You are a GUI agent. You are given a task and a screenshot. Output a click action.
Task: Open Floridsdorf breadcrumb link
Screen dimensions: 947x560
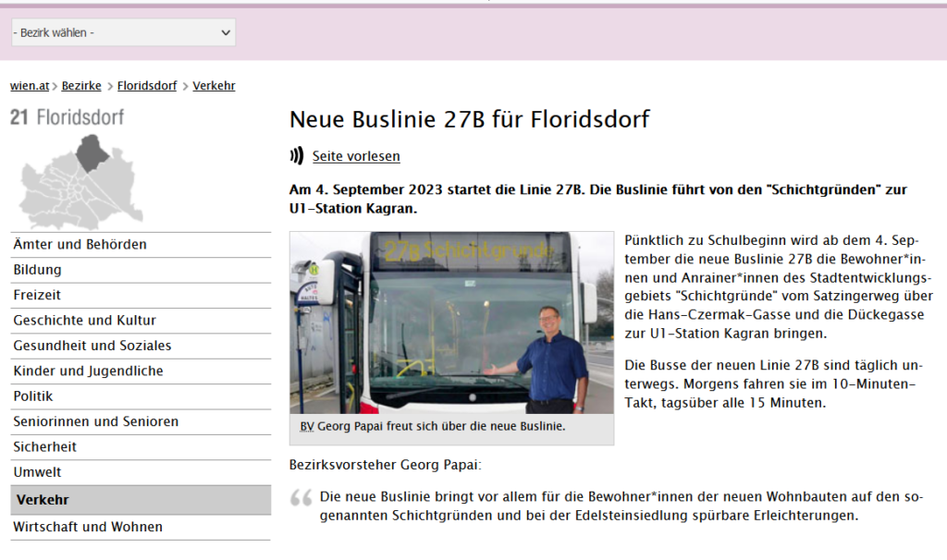147,86
